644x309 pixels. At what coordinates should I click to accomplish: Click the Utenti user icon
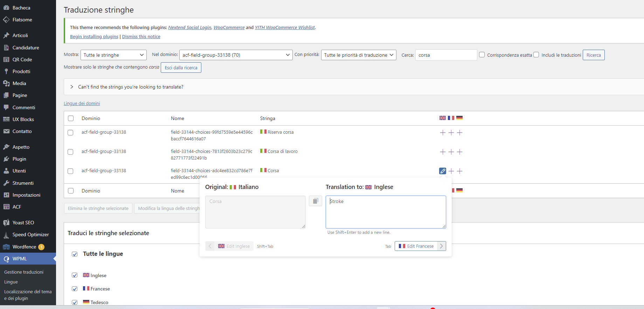point(6,171)
